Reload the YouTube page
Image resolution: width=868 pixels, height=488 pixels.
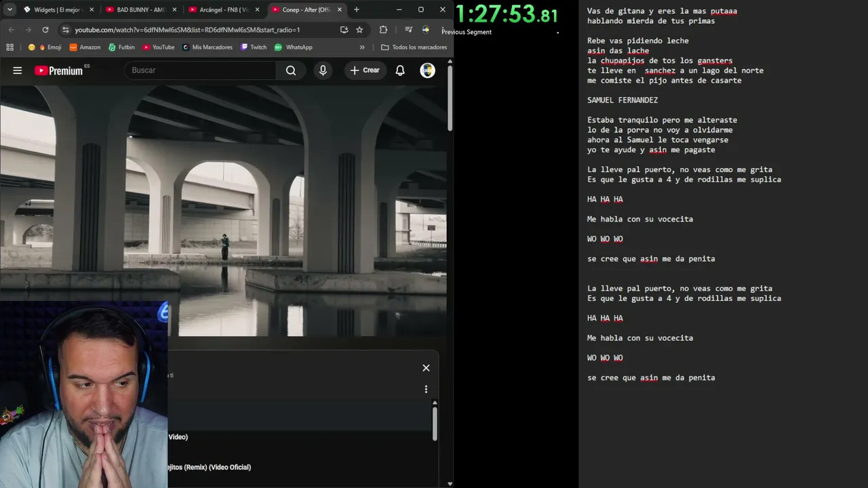(x=45, y=30)
